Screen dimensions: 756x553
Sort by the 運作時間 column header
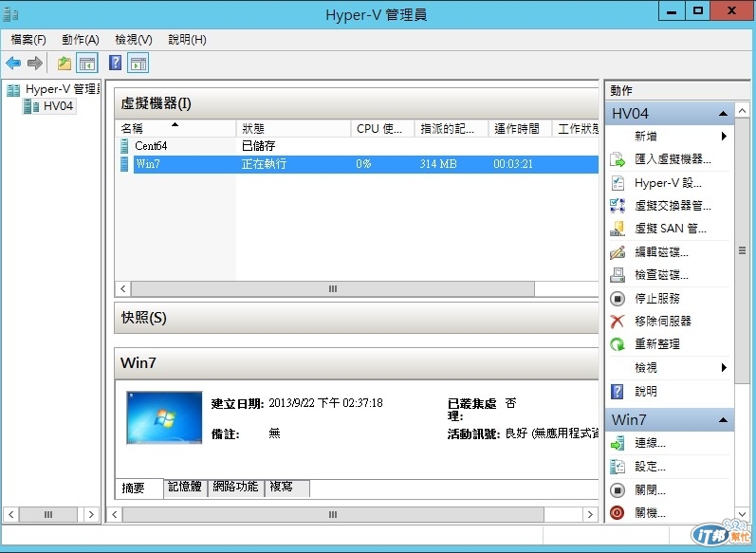520,128
